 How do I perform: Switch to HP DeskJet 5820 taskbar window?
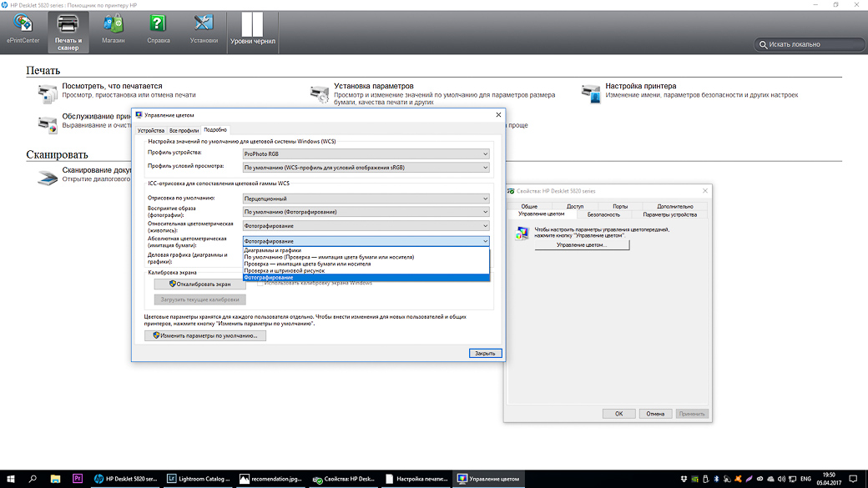[x=126, y=479]
